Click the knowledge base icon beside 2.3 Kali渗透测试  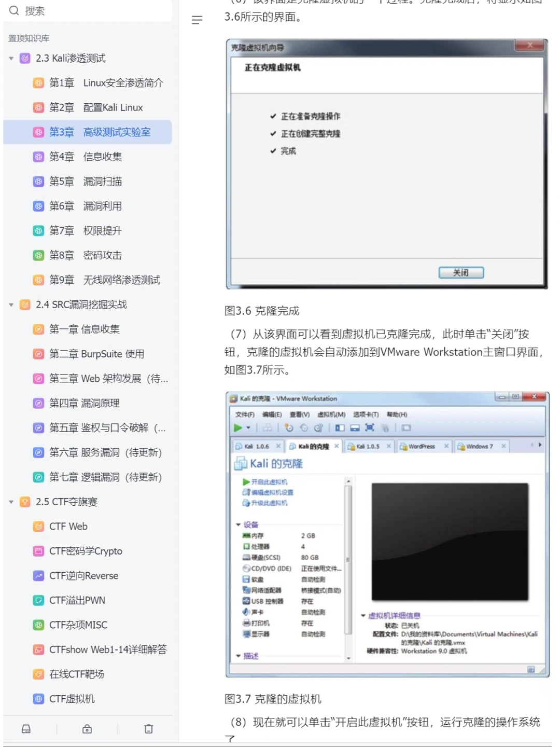click(x=25, y=58)
